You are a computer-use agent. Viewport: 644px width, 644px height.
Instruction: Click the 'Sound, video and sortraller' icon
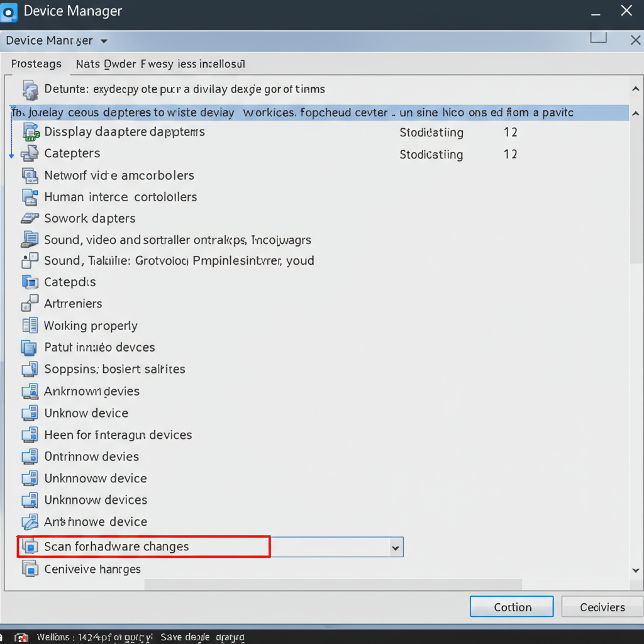pyautogui.click(x=30, y=240)
